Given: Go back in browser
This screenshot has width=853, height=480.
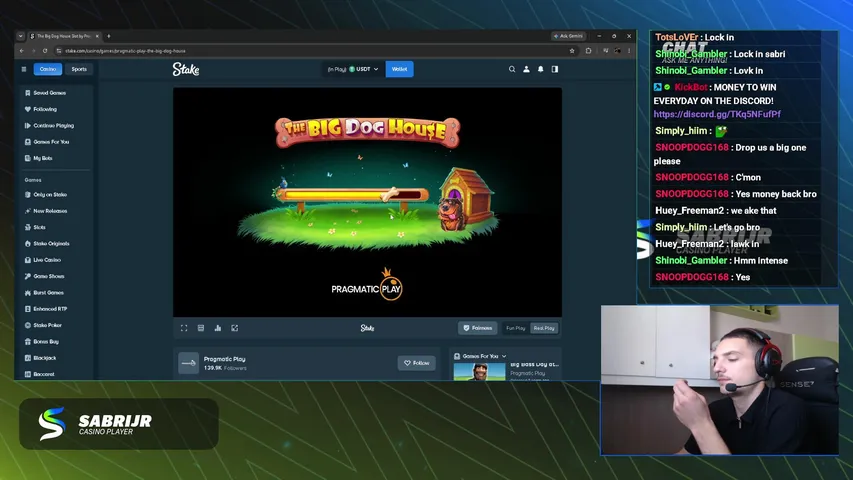Looking at the screenshot, I should pos(22,51).
